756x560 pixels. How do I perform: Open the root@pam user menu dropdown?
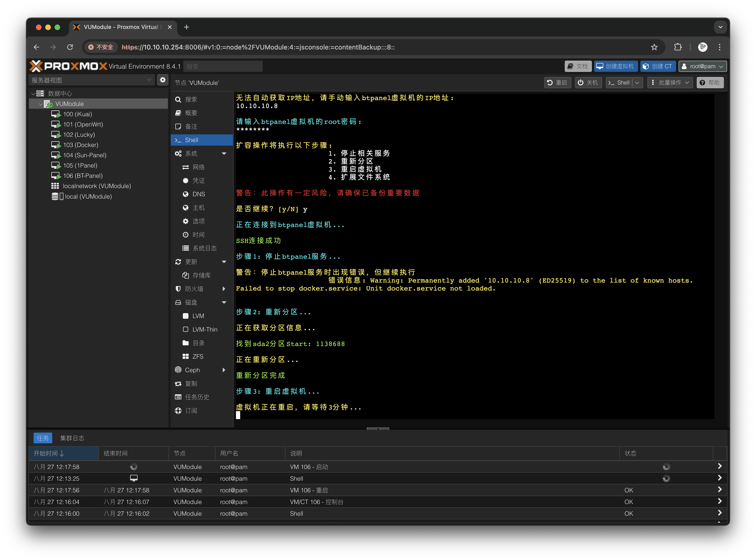(703, 66)
